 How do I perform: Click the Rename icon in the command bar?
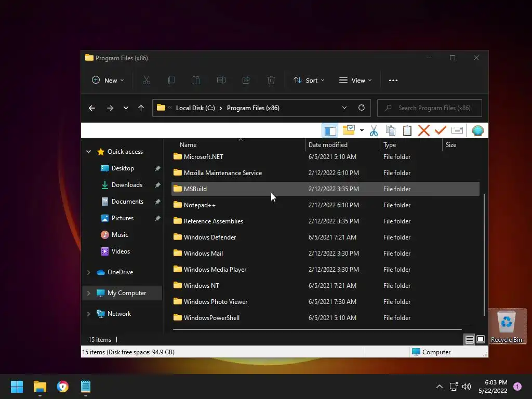click(221, 81)
